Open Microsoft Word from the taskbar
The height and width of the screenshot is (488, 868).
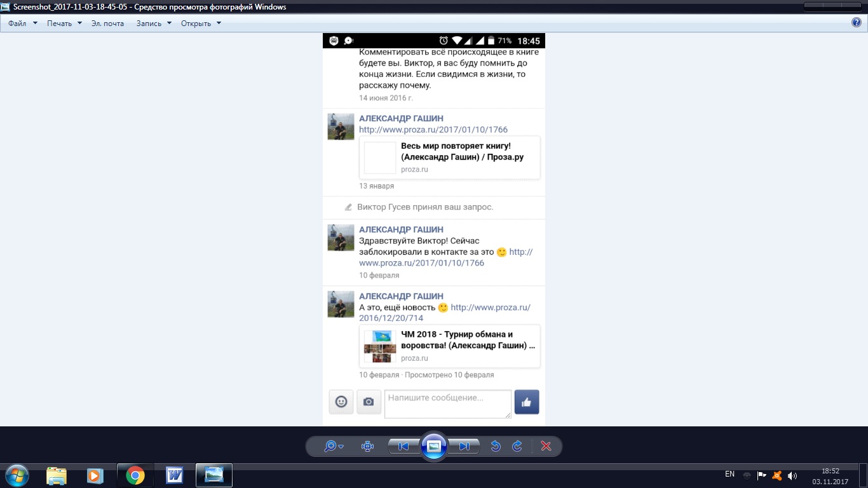pyautogui.click(x=174, y=475)
